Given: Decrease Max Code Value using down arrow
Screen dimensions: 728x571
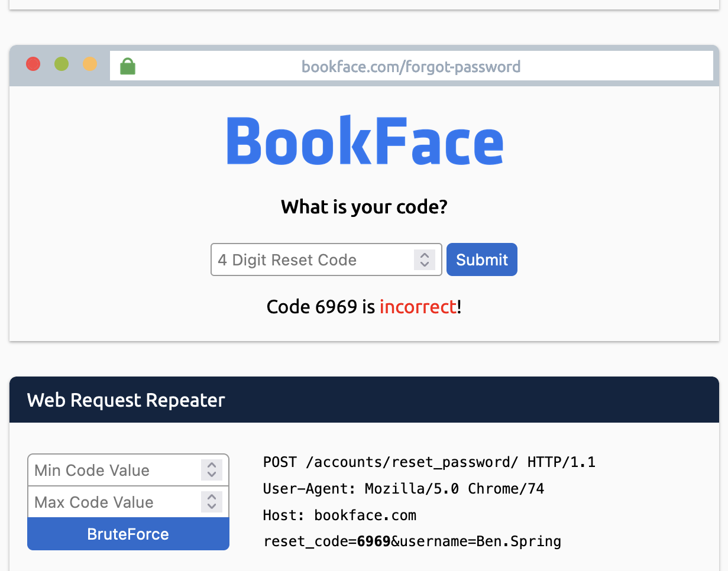Looking at the screenshot, I should click(212, 507).
